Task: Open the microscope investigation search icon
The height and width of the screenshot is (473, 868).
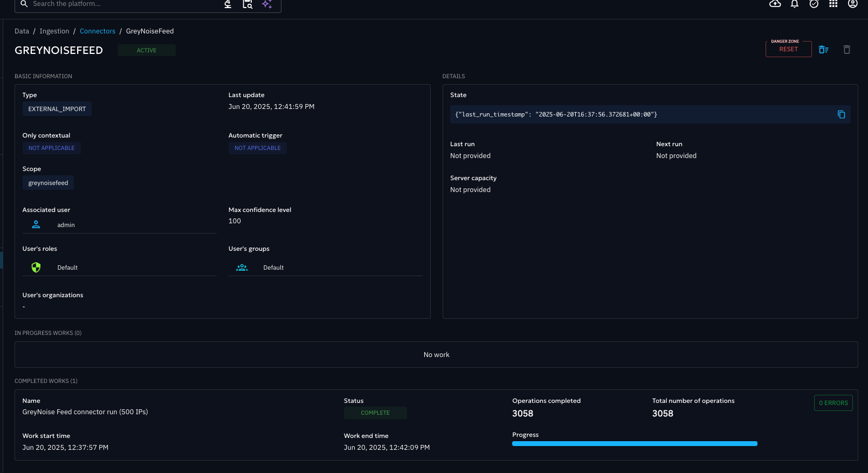Action: pos(228,4)
